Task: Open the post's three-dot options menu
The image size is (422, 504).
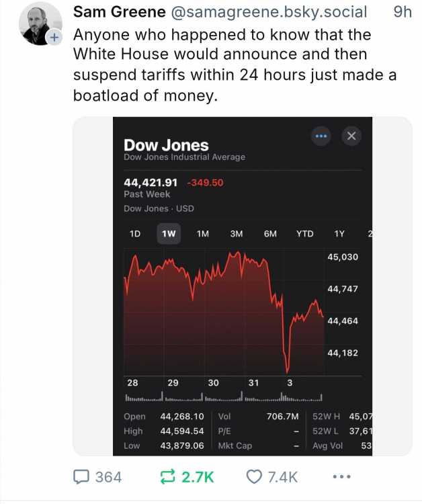Action: pyautogui.click(x=341, y=476)
